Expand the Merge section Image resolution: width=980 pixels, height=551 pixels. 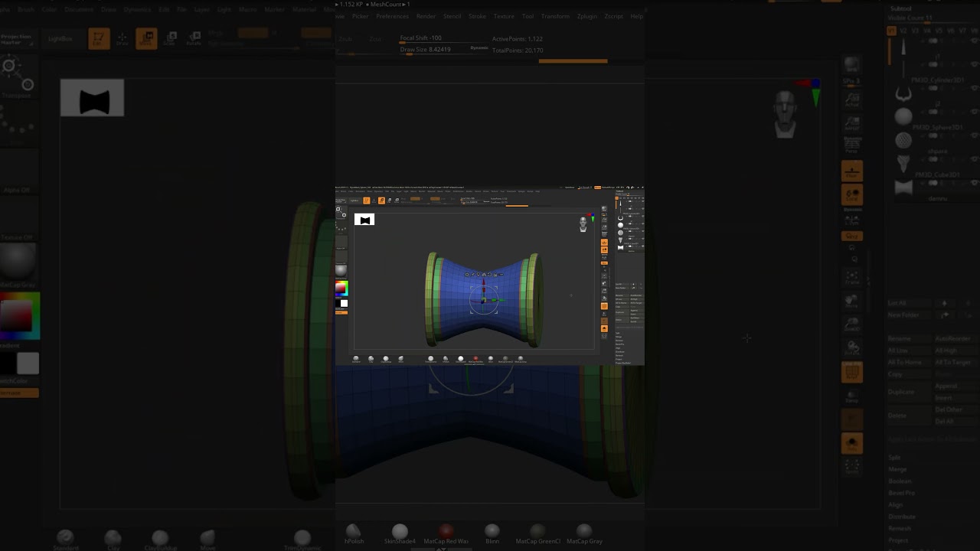(x=897, y=469)
